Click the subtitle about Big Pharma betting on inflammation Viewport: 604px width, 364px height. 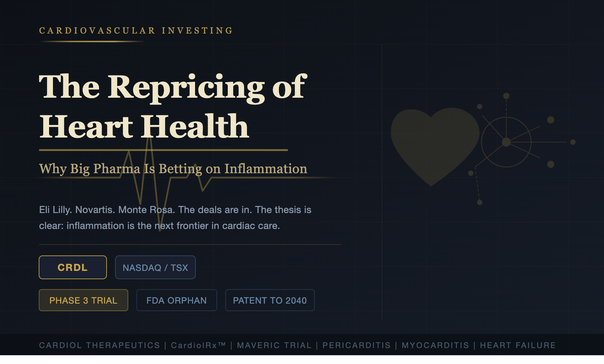(x=173, y=169)
